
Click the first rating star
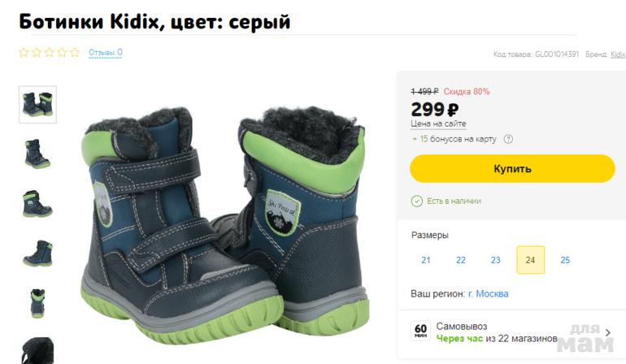(24, 52)
